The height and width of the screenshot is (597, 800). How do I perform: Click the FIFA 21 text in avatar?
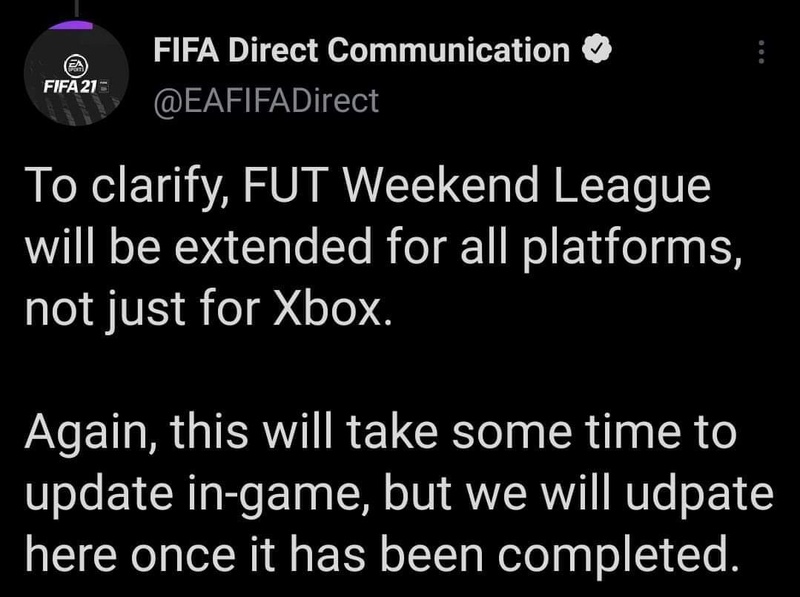(70, 87)
